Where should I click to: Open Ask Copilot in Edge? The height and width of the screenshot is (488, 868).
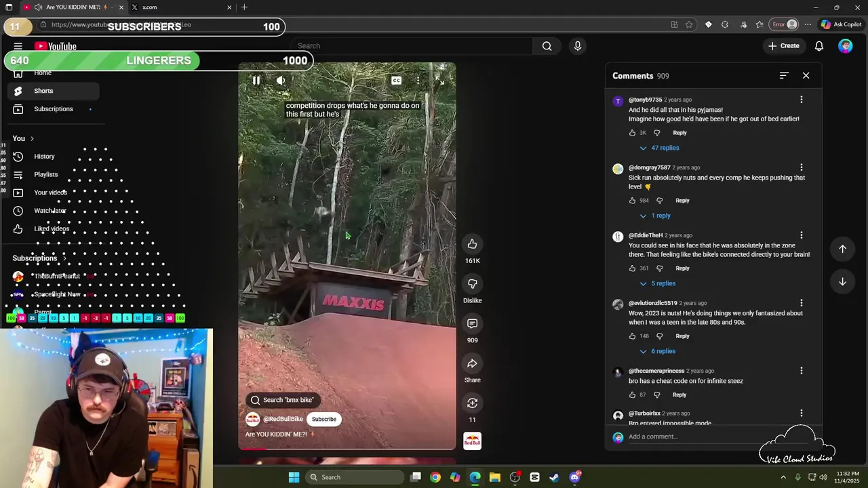click(841, 24)
